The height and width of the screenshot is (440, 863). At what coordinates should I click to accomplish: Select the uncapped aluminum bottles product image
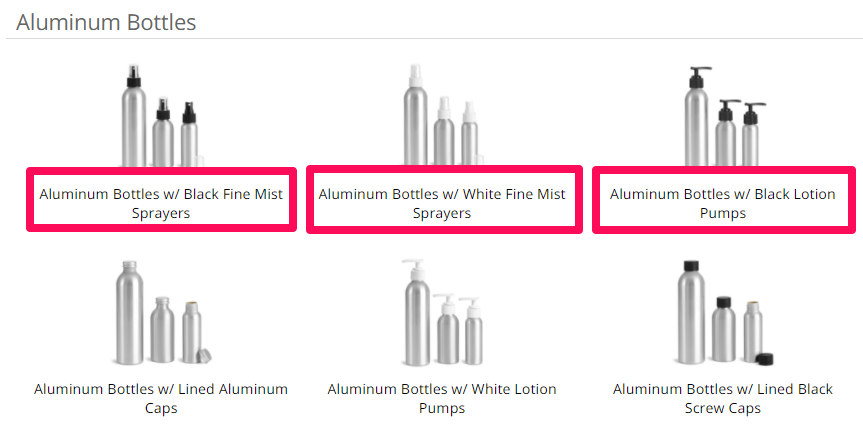coord(163,312)
